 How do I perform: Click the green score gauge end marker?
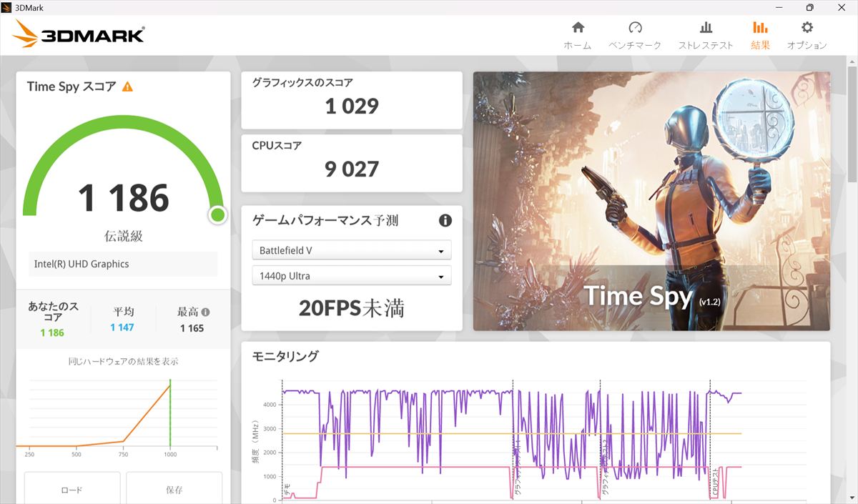coord(217,214)
